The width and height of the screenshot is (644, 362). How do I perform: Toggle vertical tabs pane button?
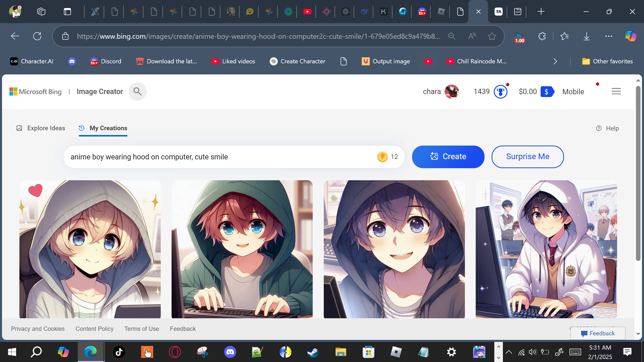click(x=67, y=12)
